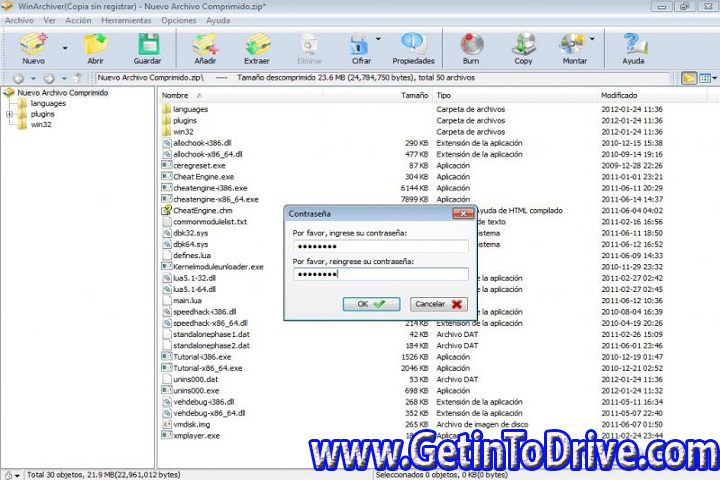Close the Contraseña dialog
This screenshot has height=480, width=720.
coord(463,214)
